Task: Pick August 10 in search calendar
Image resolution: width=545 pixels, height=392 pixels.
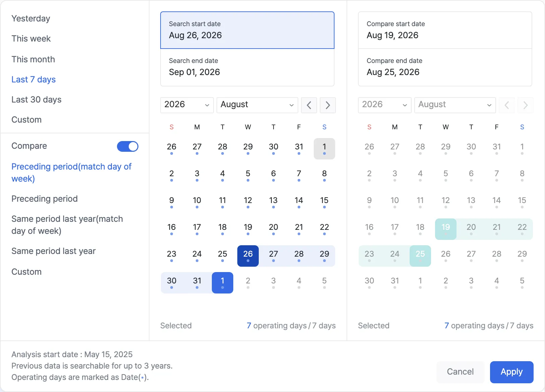Action: pyautogui.click(x=197, y=202)
